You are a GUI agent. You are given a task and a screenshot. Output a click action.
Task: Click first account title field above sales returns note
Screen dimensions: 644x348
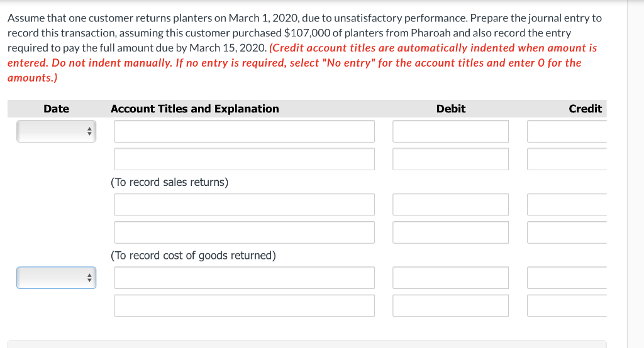tap(244, 131)
